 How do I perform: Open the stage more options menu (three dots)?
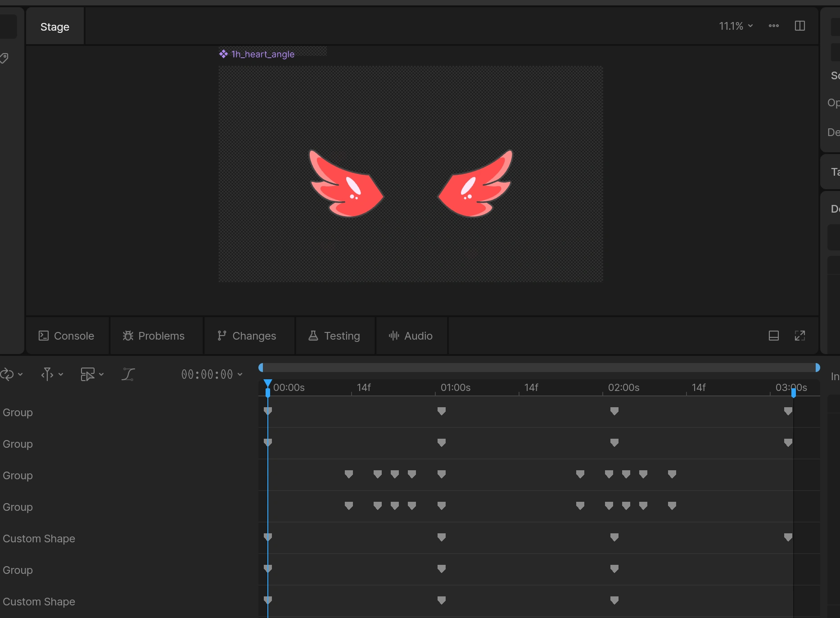click(x=774, y=26)
